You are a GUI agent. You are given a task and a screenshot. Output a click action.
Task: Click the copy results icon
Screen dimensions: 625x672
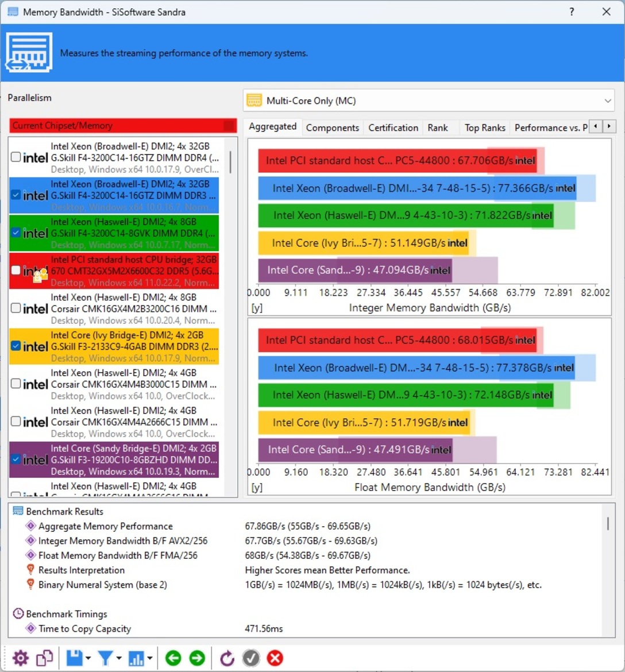point(45,658)
